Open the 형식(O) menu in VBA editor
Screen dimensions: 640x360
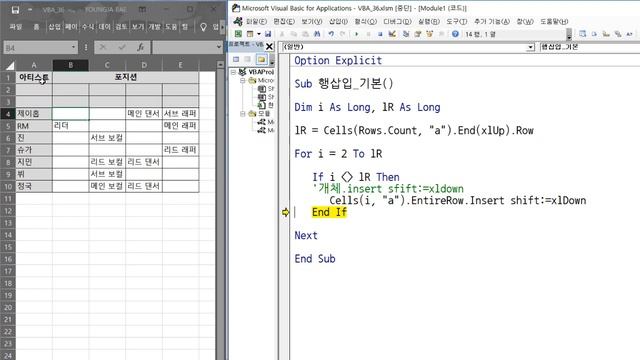click(365, 21)
